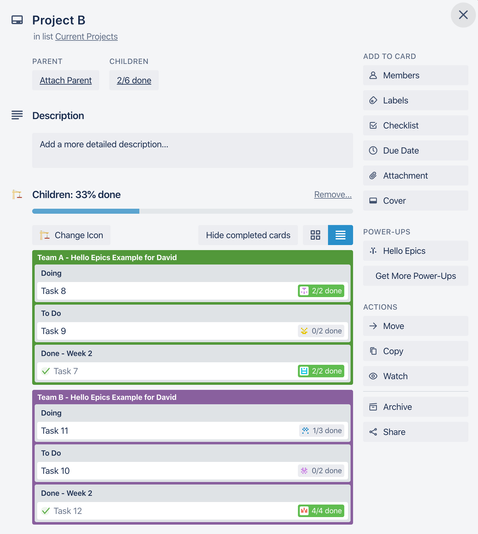This screenshot has height=534, width=478.
Task: Open the Cover option
Action: coord(415,201)
